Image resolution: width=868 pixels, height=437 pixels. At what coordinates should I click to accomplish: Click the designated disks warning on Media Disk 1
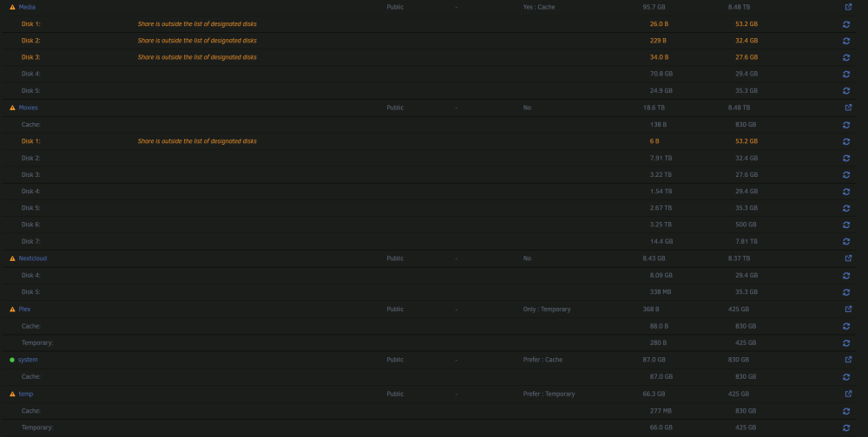(x=197, y=24)
